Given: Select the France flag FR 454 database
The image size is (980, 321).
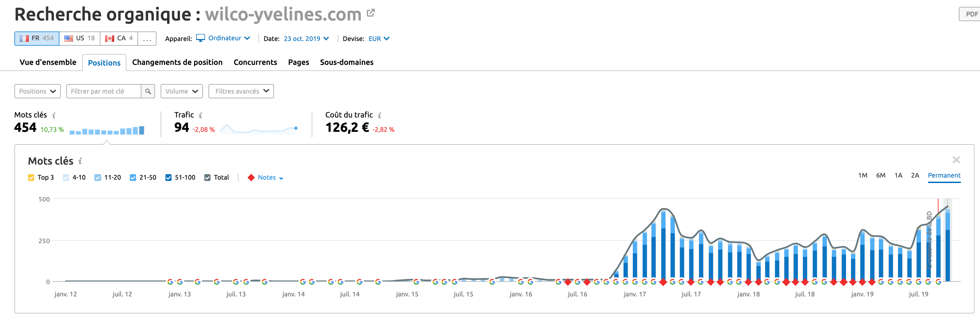Looking at the screenshot, I should pos(37,38).
